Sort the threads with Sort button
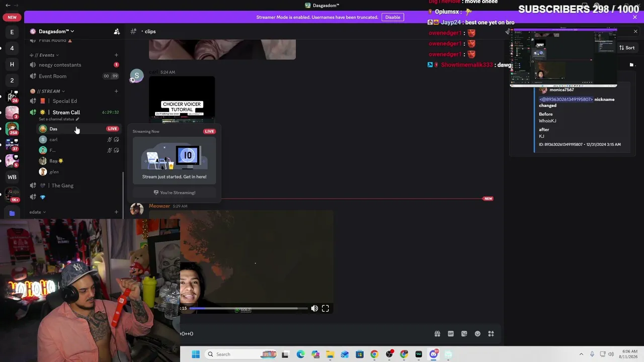This screenshot has width=644, height=362. 626,48
